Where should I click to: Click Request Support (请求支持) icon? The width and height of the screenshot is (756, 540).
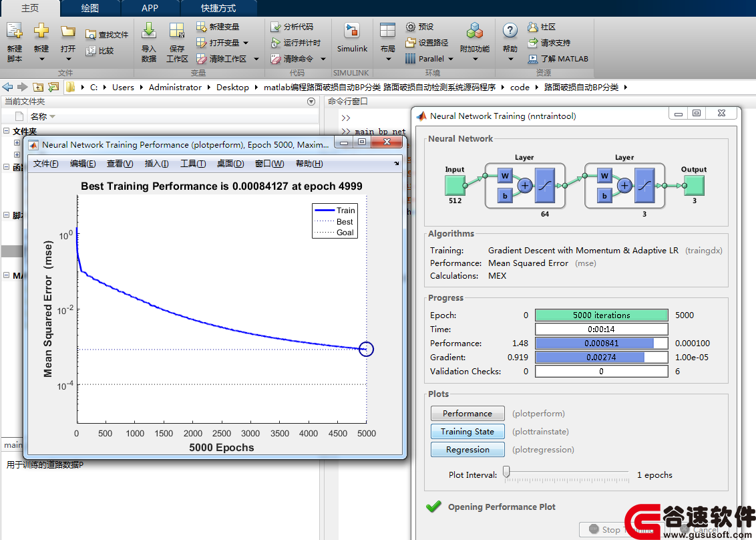(533, 43)
